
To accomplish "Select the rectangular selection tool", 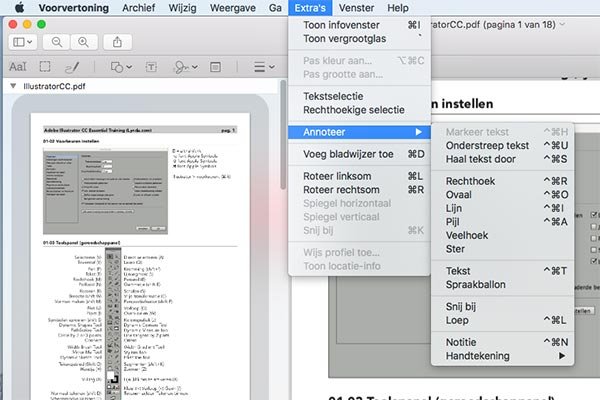I will click(x=45, y=67).
